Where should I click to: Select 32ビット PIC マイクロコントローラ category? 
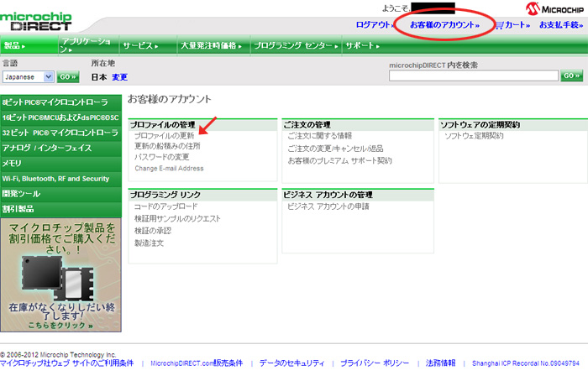pos(60,133)
